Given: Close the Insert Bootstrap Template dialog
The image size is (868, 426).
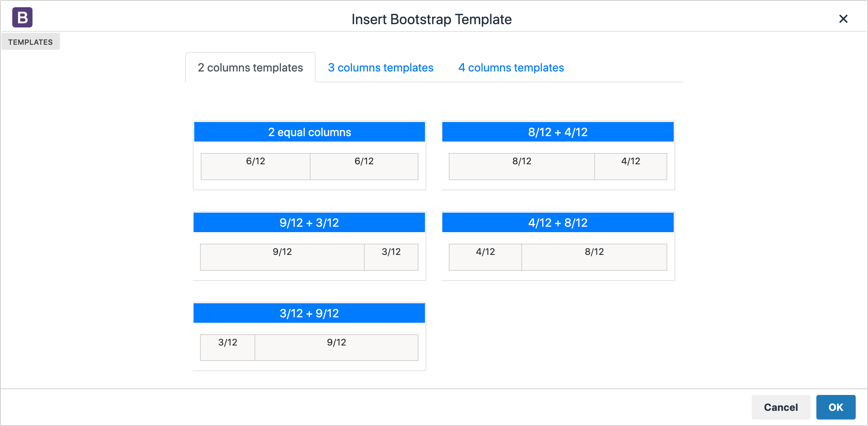Looking at the screenshot, I should point(843,19).
